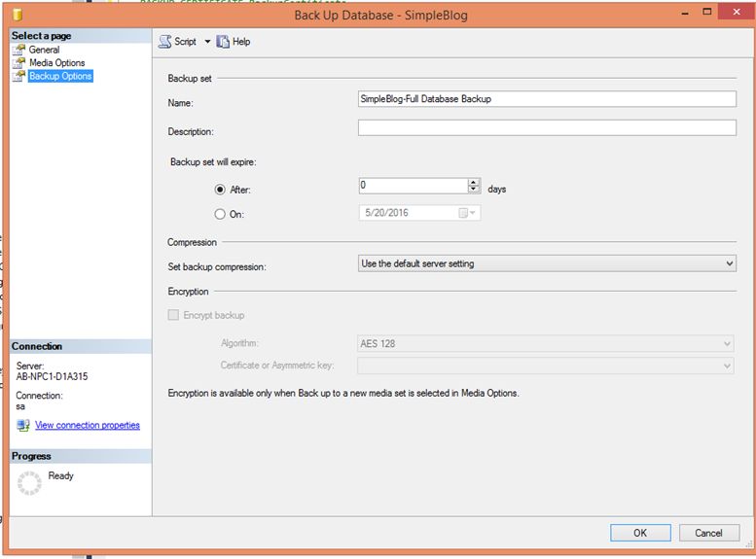The width and height of the screenshot is (756, 559).
Task: Minimize the Back Up Database window
Action: (685, 13)
